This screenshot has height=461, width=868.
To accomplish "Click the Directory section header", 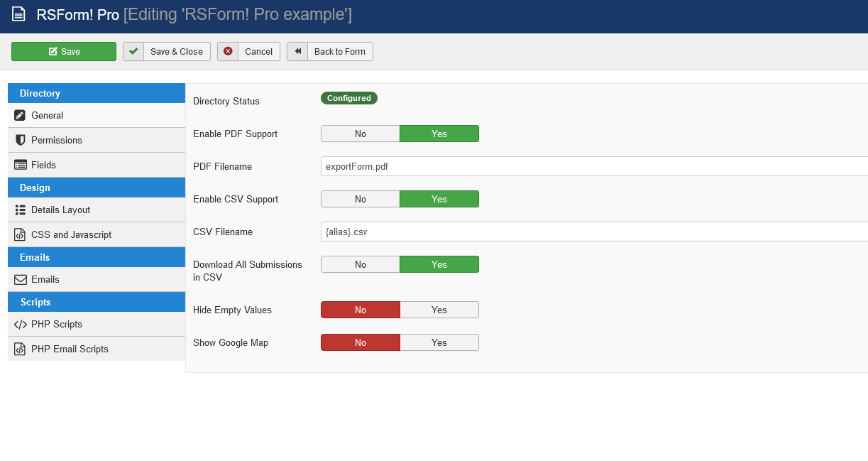I will point(97,93).
